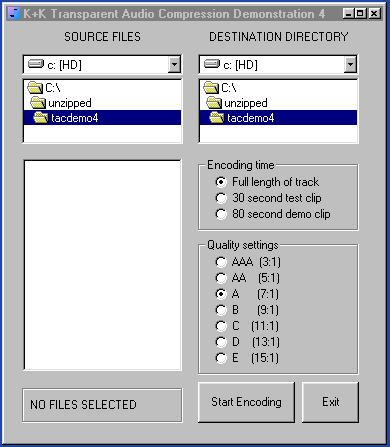Image resolution: width=390 pixels, height=447 pixels.
Task: Click the folder icon beside destination C:\
Action: [x=211, y=88]
